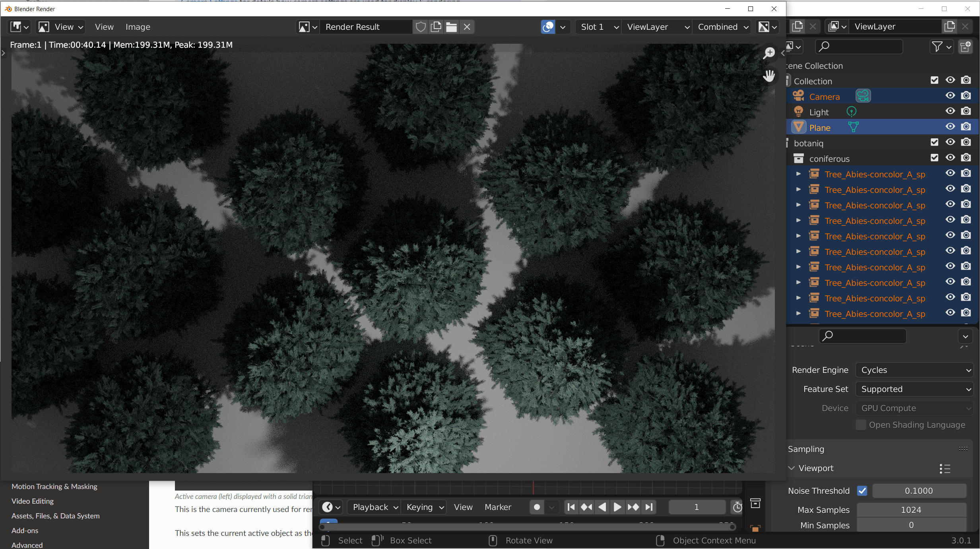Viewport: 980px width, 549px height.
Task: Click the new image copy icon
Action: [436, 27]
